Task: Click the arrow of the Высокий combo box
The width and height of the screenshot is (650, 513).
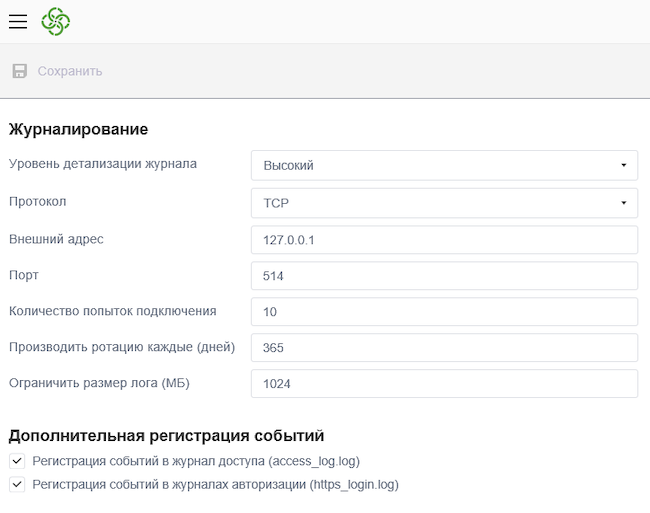Action: pos(623,165)
